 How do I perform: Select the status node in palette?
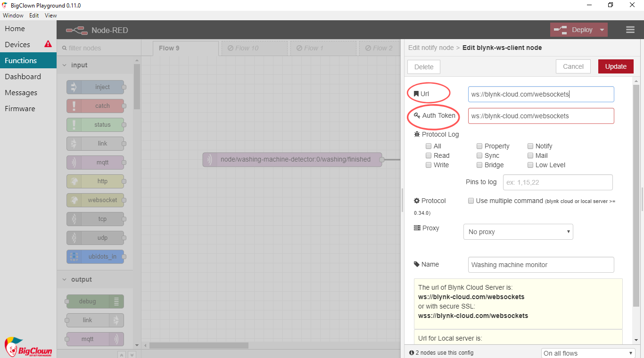(x=95, y=125)
